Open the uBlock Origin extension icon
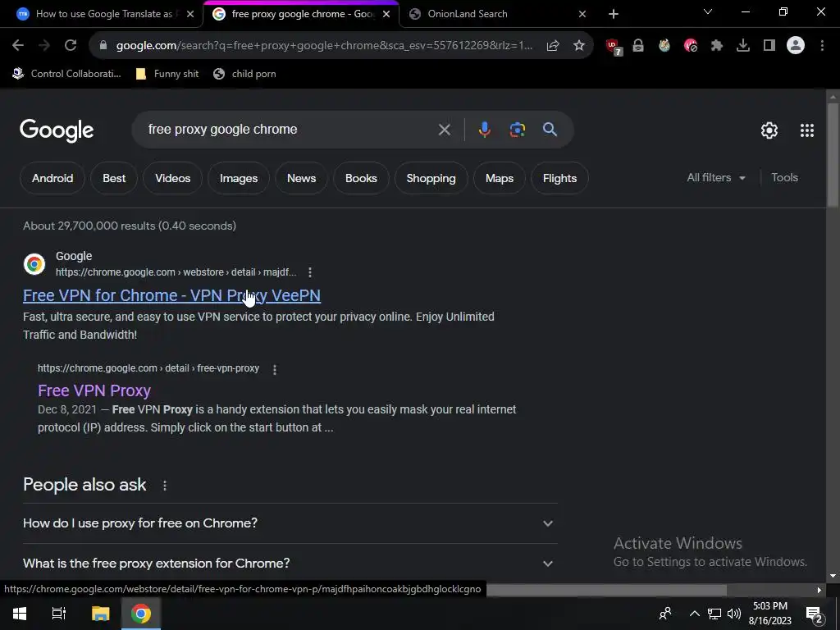This screenshot has height=630, width=840. (x=614, y=46)
